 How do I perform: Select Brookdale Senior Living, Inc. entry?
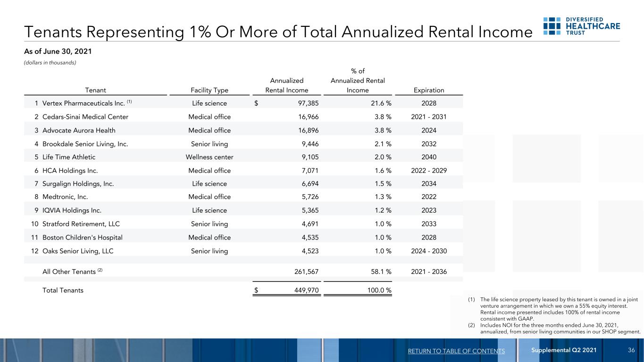tap(85, 143)
